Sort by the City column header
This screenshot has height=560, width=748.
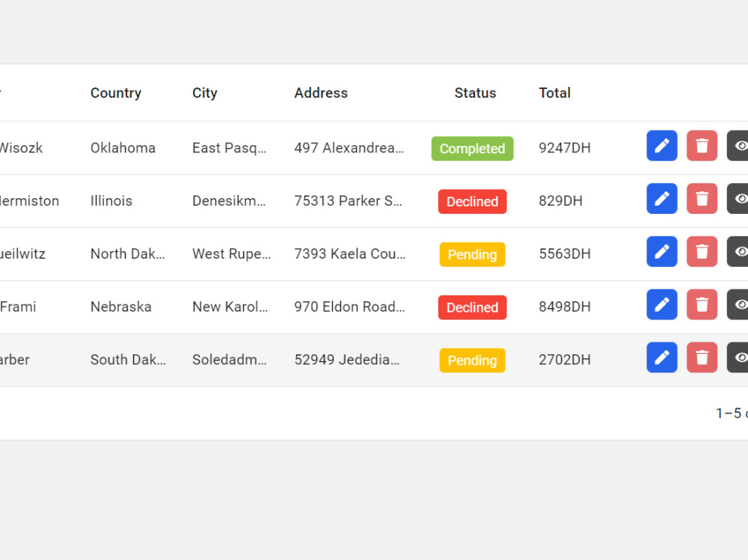tap(205, 93)
